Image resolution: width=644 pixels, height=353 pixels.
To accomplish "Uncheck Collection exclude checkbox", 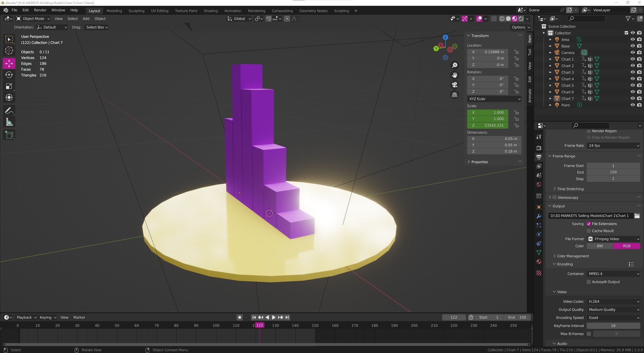I will point(626,33).
